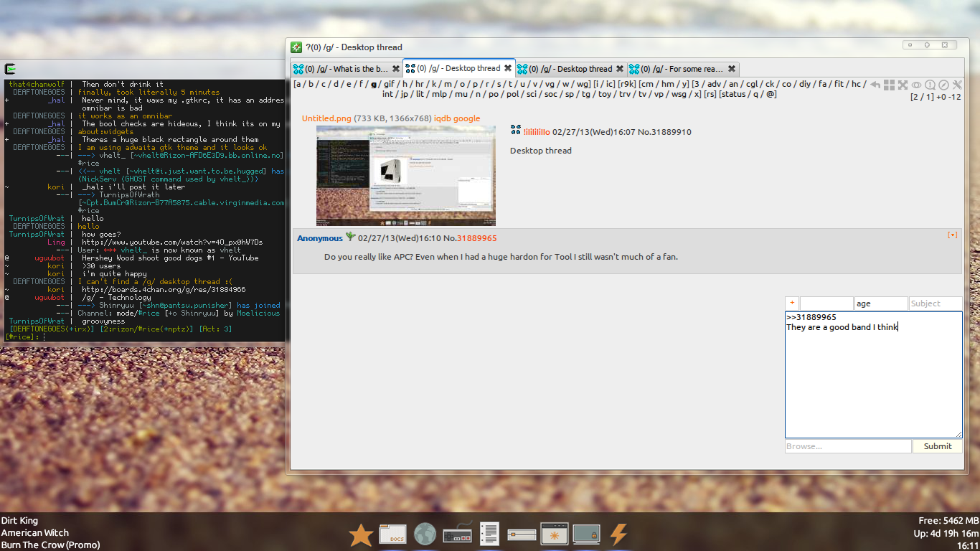Click the google image search link
The width and height of the screenshot is (980, 551).
[467, 118]
